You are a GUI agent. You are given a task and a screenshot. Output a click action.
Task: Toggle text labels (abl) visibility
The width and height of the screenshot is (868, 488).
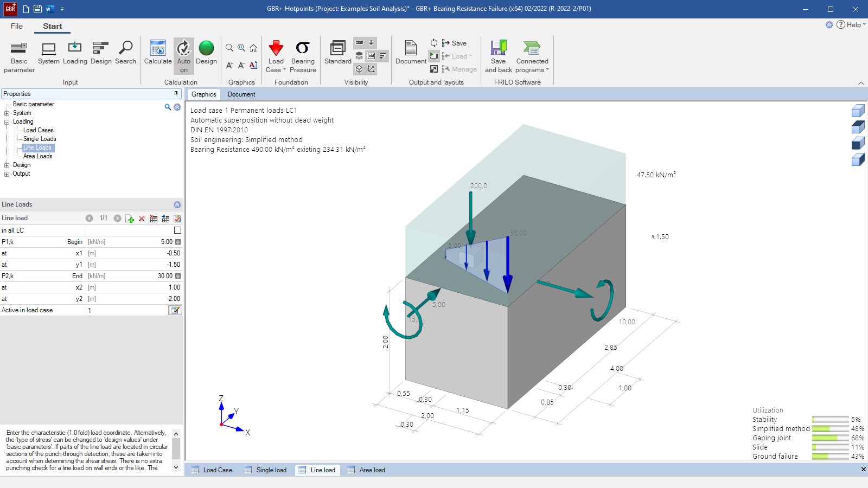pos(371,55)
